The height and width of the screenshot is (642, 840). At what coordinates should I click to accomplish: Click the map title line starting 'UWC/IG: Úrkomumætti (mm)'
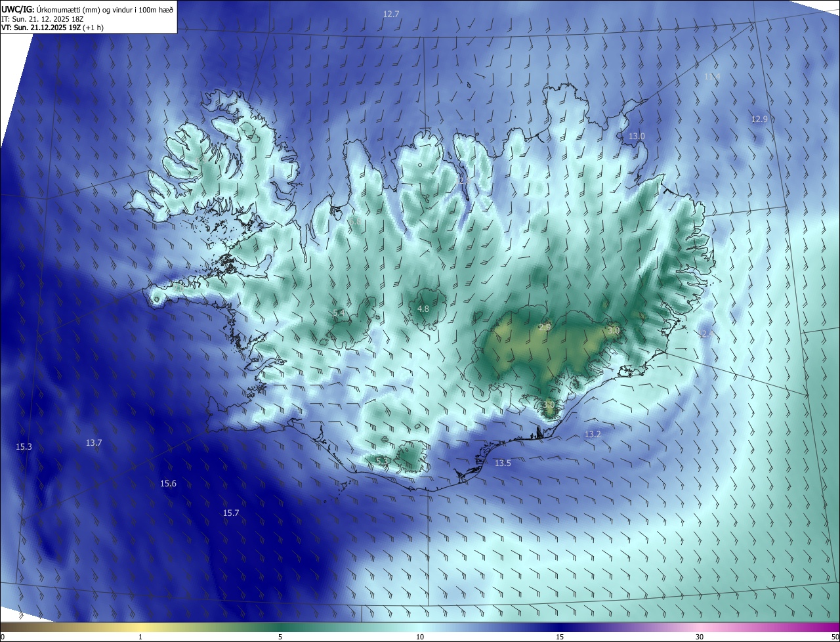click(87, 9)
